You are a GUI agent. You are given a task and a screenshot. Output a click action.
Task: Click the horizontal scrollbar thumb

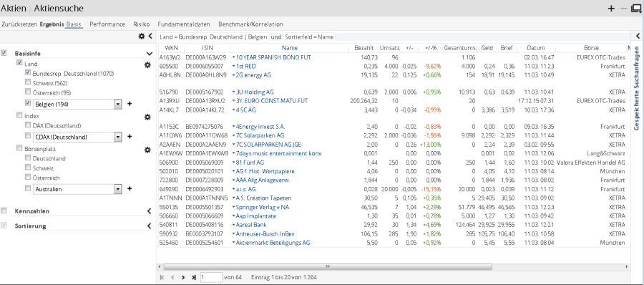tap(328, 267)
